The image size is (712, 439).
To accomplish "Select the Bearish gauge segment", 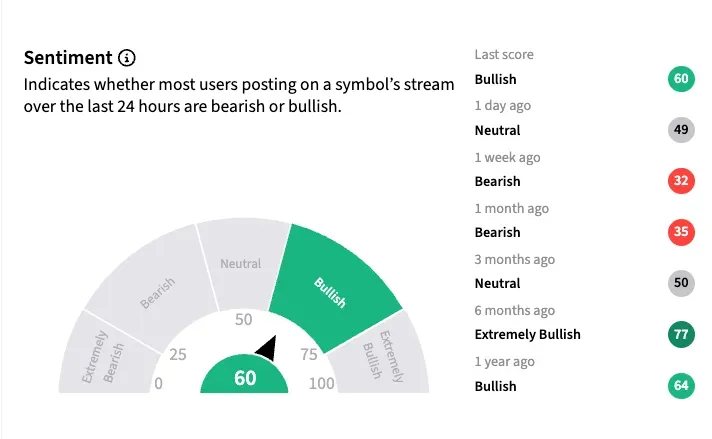I will point(155,293).
